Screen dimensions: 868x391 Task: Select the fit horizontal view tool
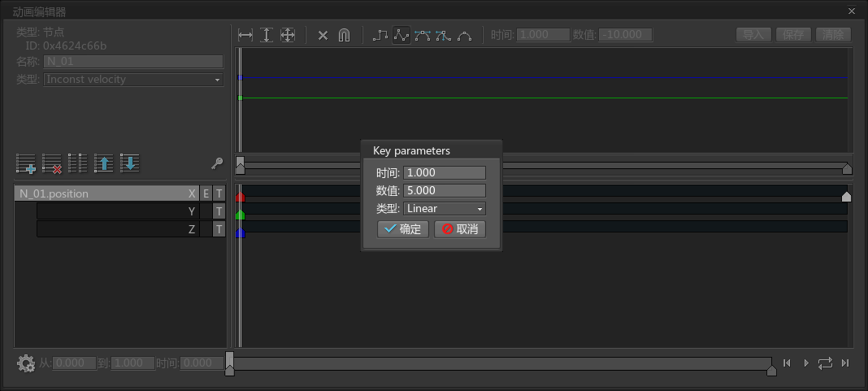(x=245, y=35)
